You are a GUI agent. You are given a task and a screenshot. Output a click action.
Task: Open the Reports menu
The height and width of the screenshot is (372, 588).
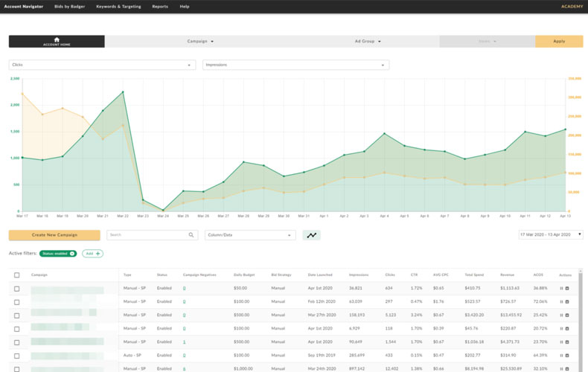coord(160,7)
